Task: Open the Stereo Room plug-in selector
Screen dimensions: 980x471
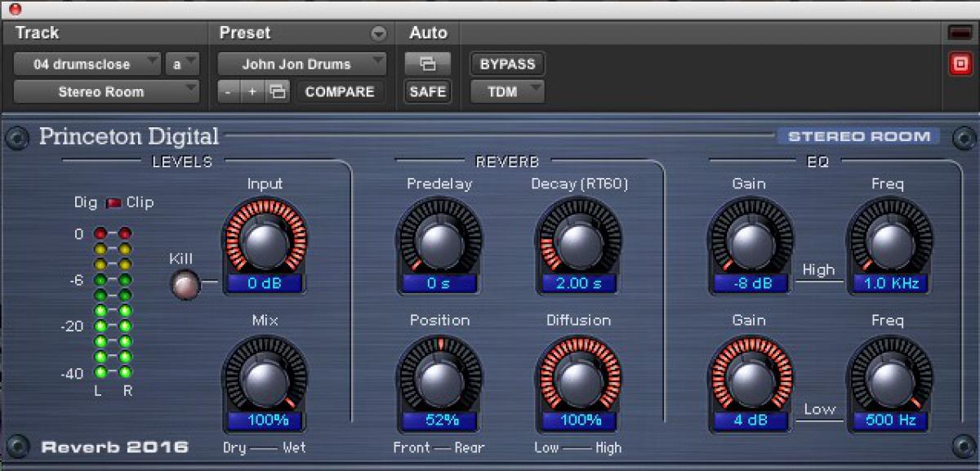Action: pos(106,91)
